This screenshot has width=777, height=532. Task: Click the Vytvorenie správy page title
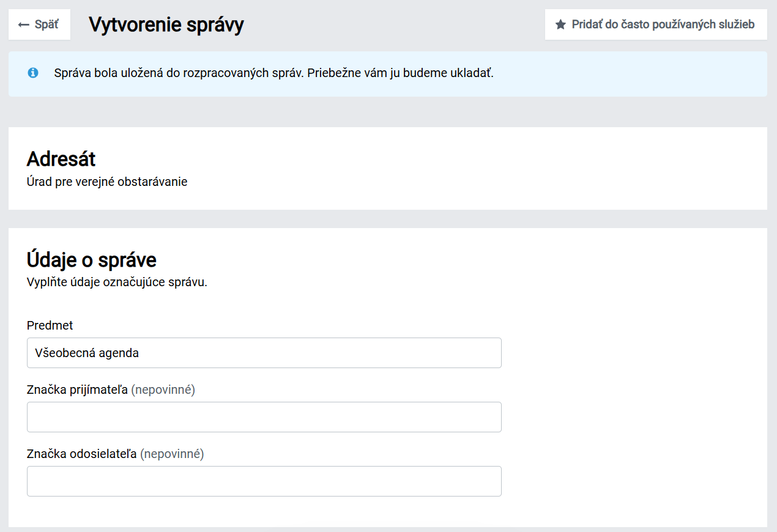[166, 24]
